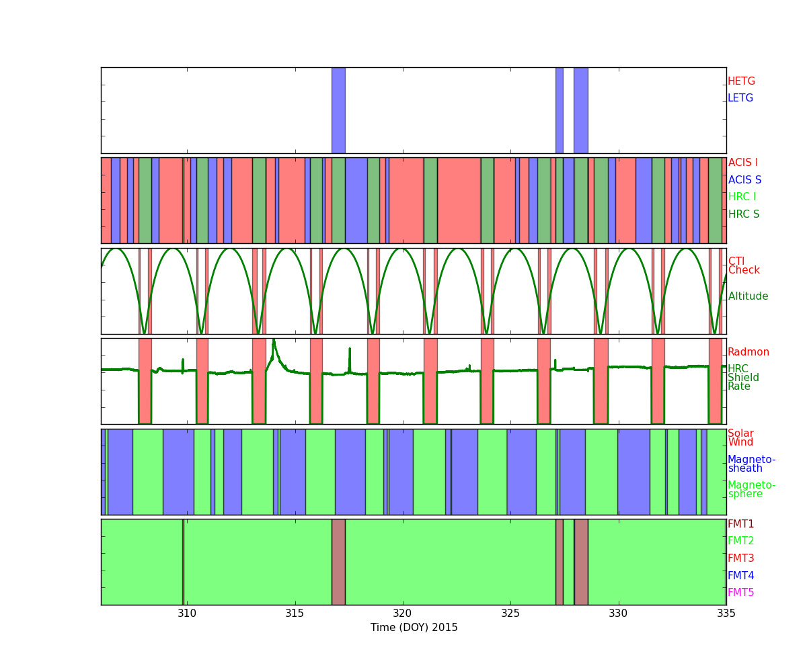Click the ACIS I legend text
The width and height of the screenshot is (807, 672).
[742, 163]
